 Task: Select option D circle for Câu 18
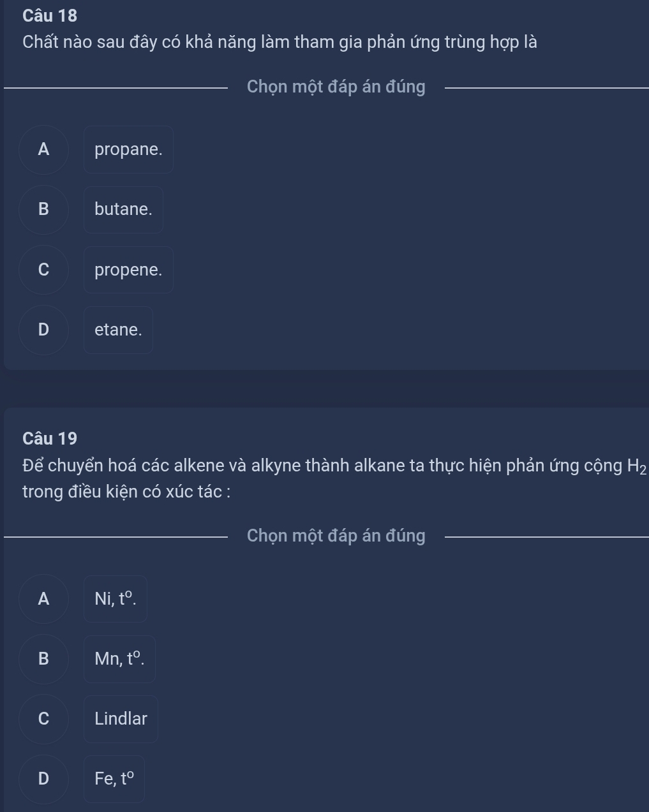(43, 330)
